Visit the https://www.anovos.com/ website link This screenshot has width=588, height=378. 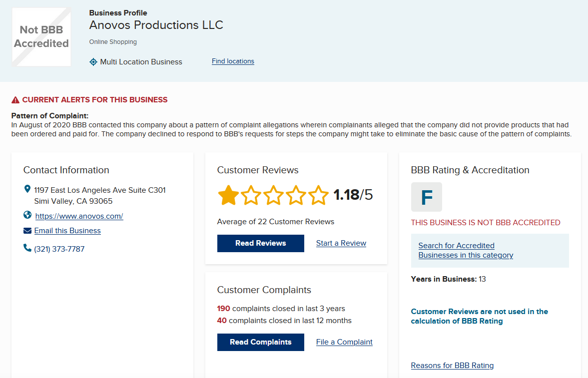[x=79, y=216]
